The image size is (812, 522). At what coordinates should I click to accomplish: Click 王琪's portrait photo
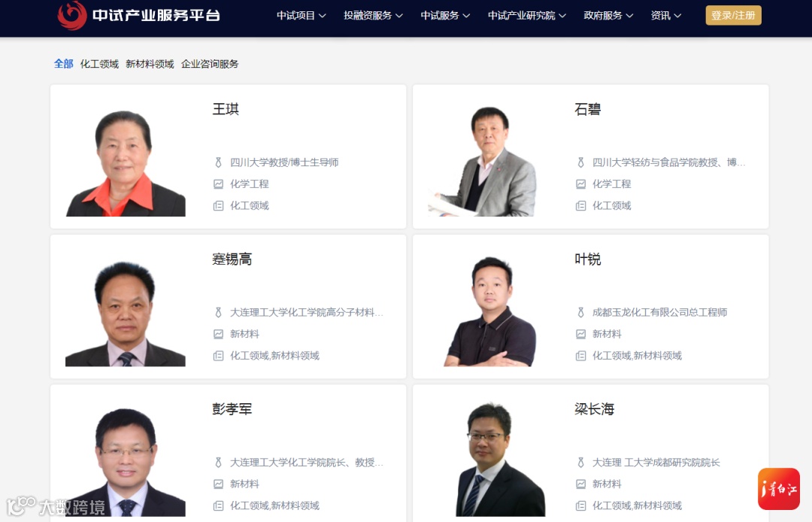click(x=126, y=162)
